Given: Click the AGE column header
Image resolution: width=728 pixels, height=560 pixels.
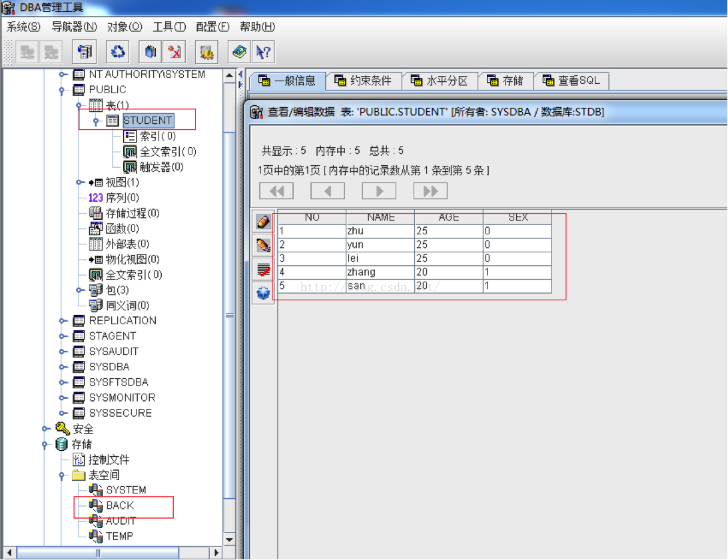Looking at the screenshot, I should click(449, 217).
